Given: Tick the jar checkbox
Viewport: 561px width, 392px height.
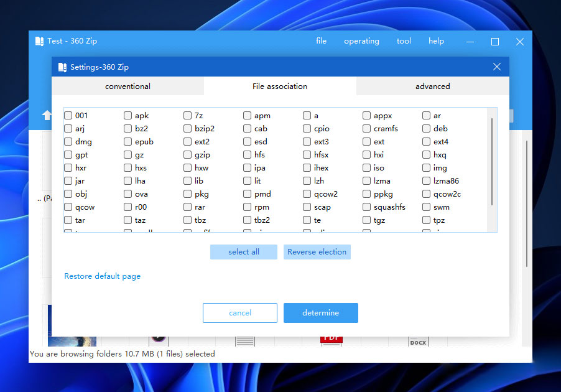Looking at the screenshot, I should [x=68, y=181].
